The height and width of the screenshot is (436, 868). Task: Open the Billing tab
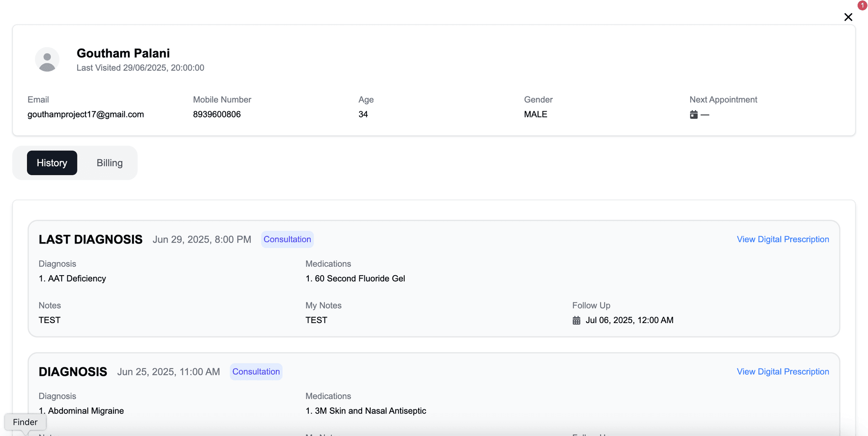(109, 163)
